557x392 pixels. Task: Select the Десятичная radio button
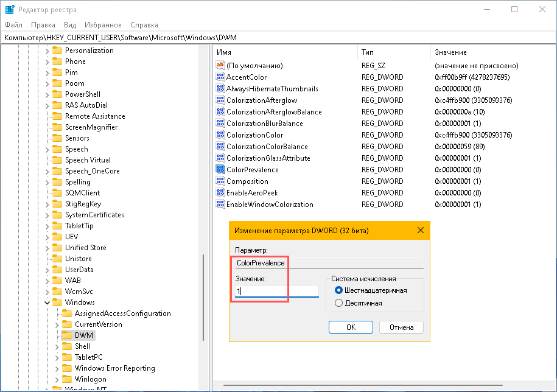(339, 303)
